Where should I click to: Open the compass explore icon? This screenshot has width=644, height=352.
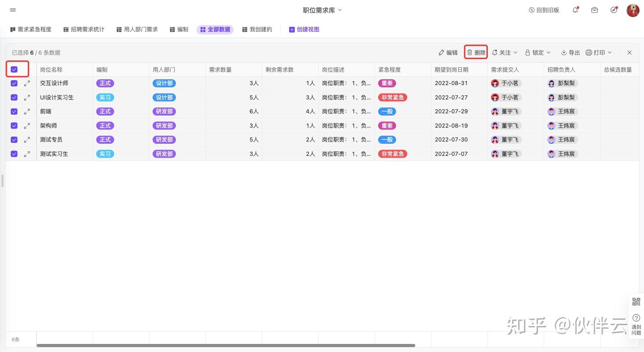[614, 10]
